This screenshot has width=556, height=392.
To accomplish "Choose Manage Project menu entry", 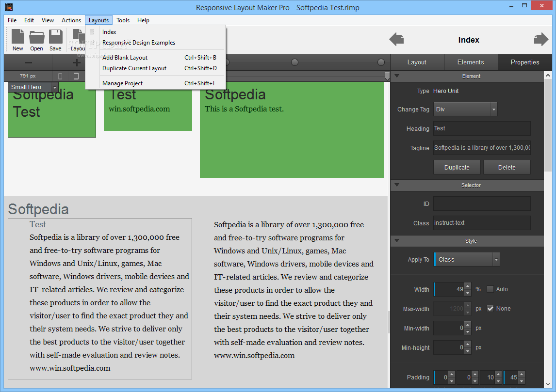I will (155, 83).
